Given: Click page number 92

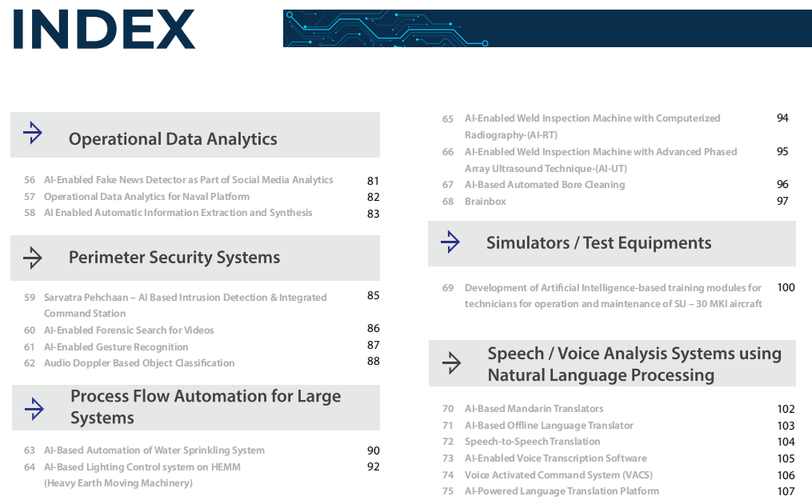Looking at the screenshot, I should (374, 466).
